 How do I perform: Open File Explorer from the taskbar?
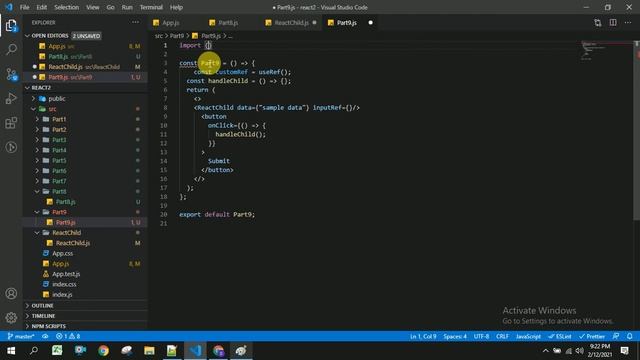(x=149, y=351)
